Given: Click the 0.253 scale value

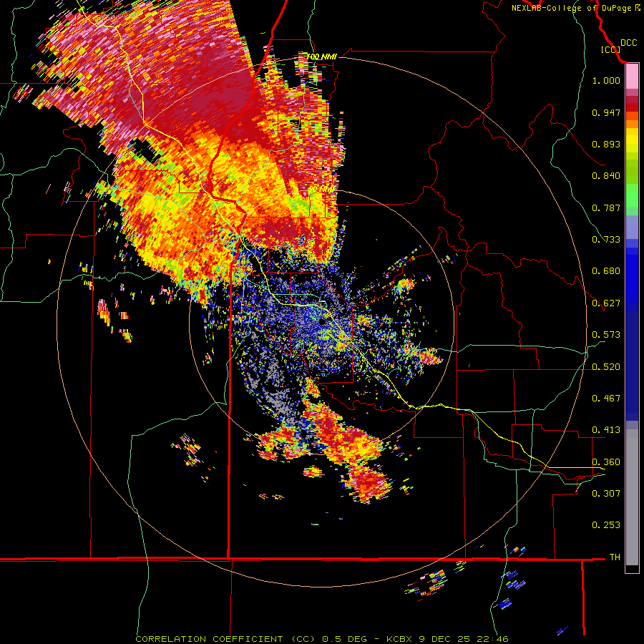Looking at the screenshot, I should (606, 525).
